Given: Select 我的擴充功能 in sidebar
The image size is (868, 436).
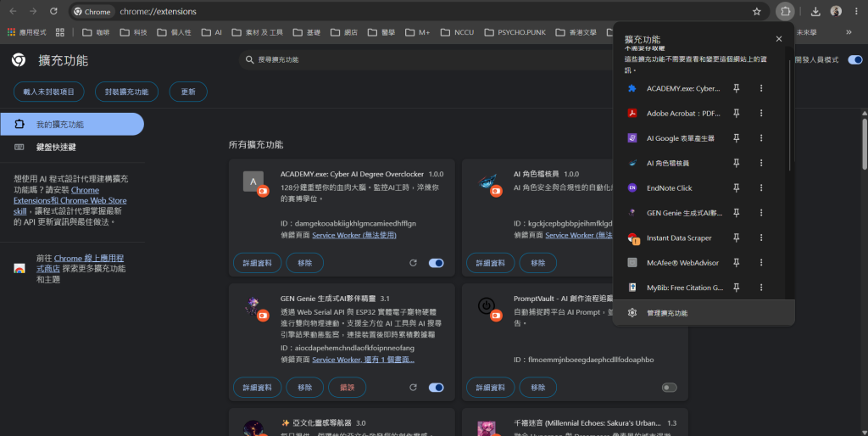Looking at the screenshot, I should coord(72,124).
